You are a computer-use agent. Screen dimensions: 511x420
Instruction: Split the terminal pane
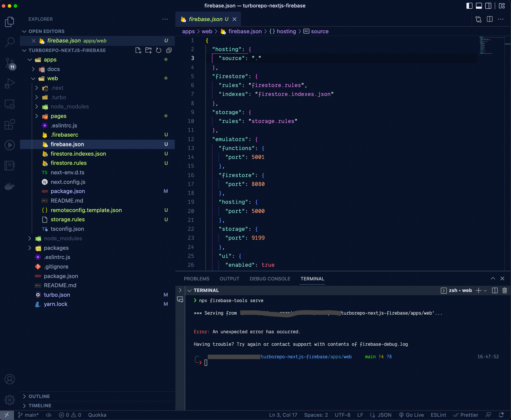[495, 290]
